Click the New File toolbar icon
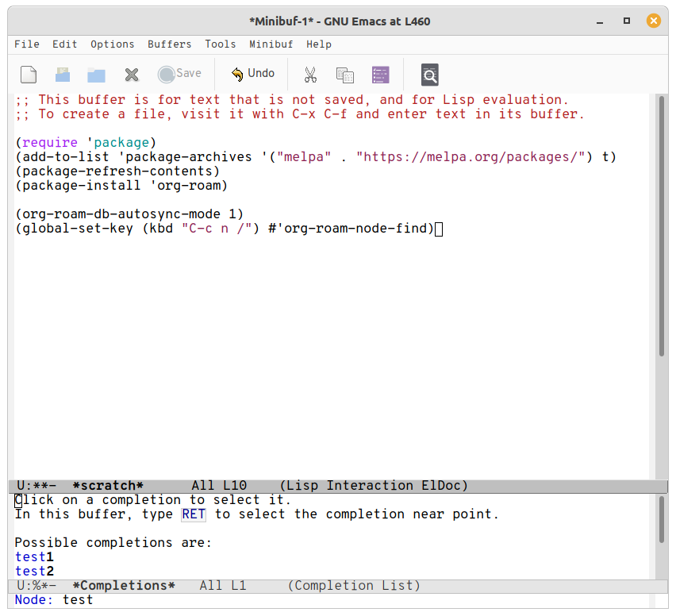 [x=29, y=75]
